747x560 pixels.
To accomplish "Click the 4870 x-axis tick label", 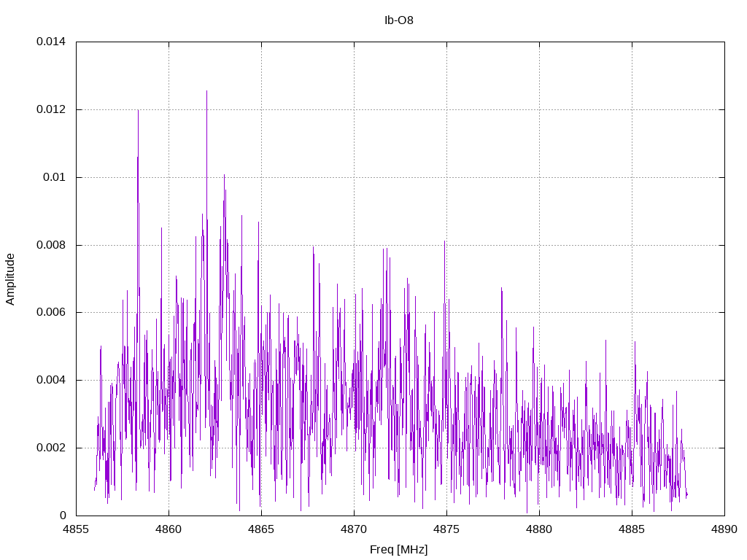I will [354, 529].
